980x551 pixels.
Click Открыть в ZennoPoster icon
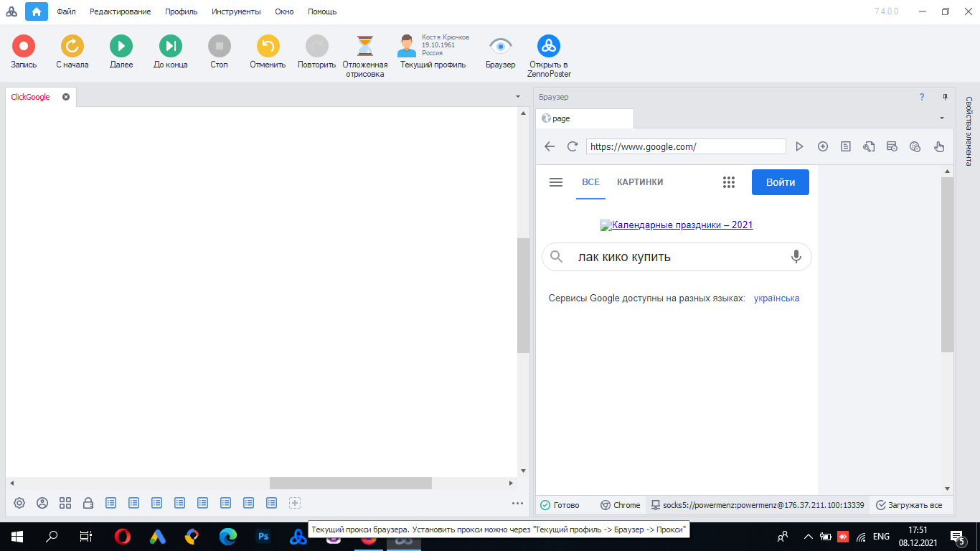(549, 47)
